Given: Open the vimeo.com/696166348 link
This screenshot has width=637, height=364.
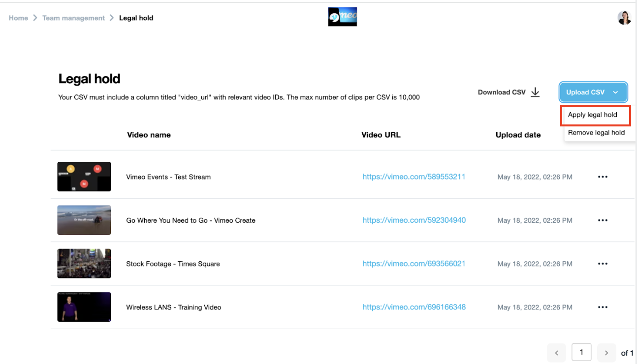Looking at the screenshot, I should click(x=414, y=307).
